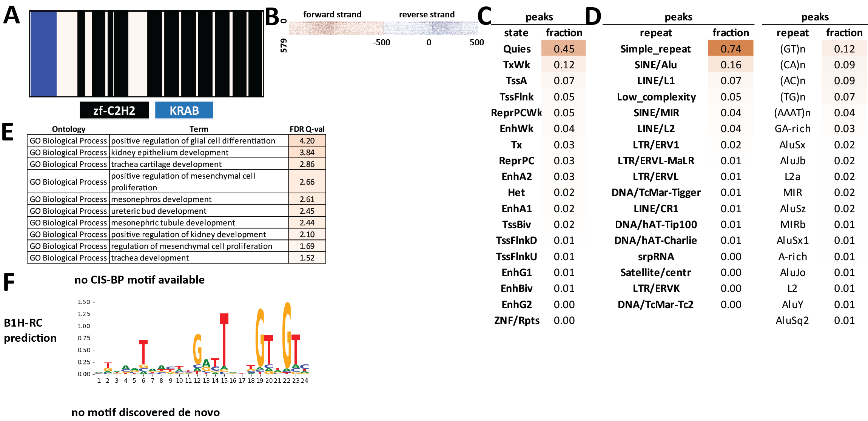
Task: Click the FDR Q-val column header
Action: [x=307, y=129]
